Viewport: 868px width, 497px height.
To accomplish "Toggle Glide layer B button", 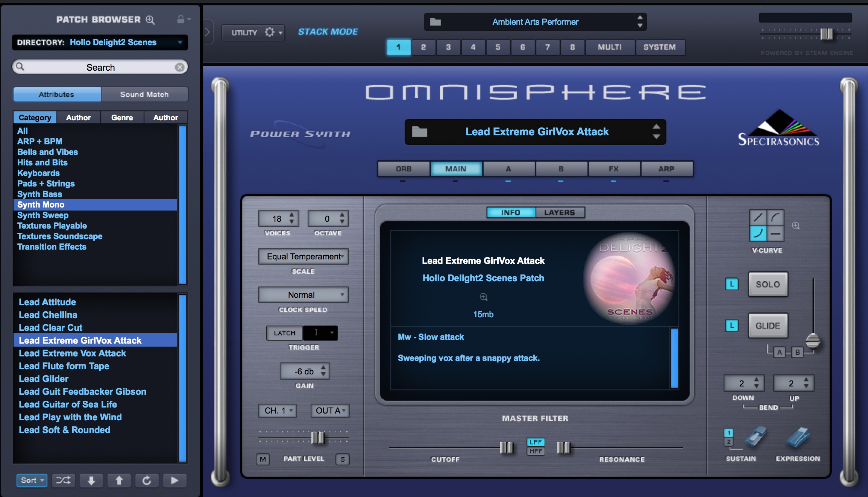I will coord(797,353).
